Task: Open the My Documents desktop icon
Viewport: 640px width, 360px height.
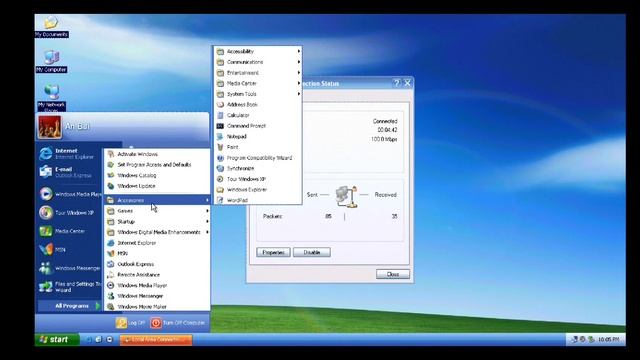Action: tap(51, 27)
